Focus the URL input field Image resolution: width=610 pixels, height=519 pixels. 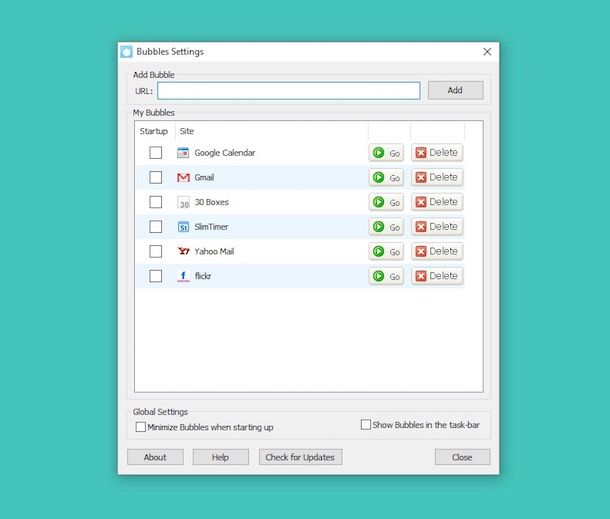[289, 91]
